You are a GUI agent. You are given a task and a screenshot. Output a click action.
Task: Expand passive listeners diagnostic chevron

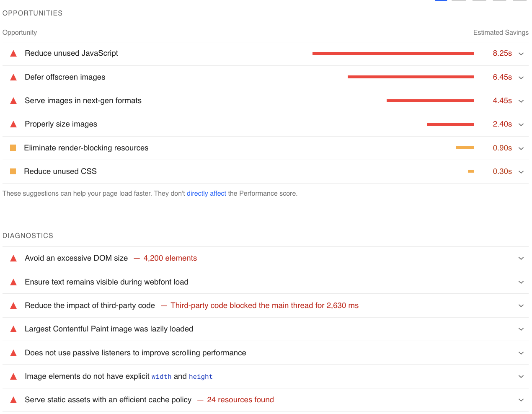[521, 353]
